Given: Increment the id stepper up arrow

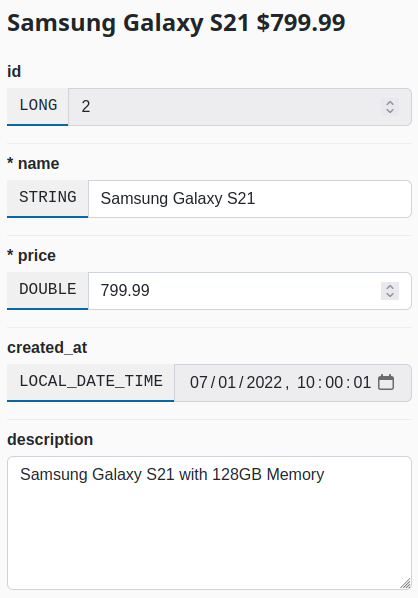Looking at the screenshot, I should pos(390,103).
